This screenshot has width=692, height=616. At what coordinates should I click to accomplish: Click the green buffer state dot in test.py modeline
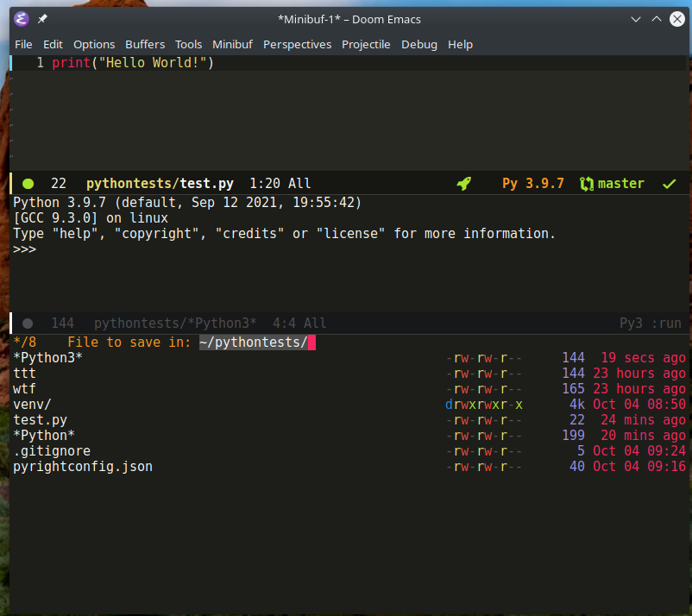[x=28, y=184]
